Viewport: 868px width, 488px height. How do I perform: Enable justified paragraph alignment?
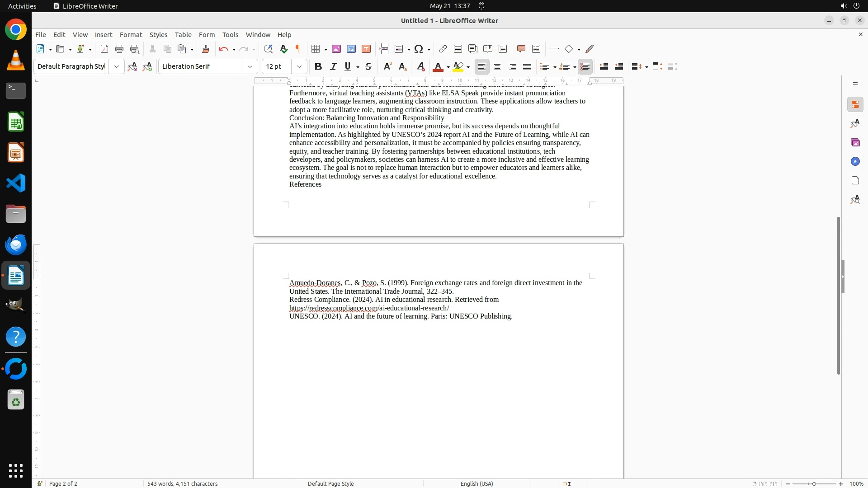[527, 66]
